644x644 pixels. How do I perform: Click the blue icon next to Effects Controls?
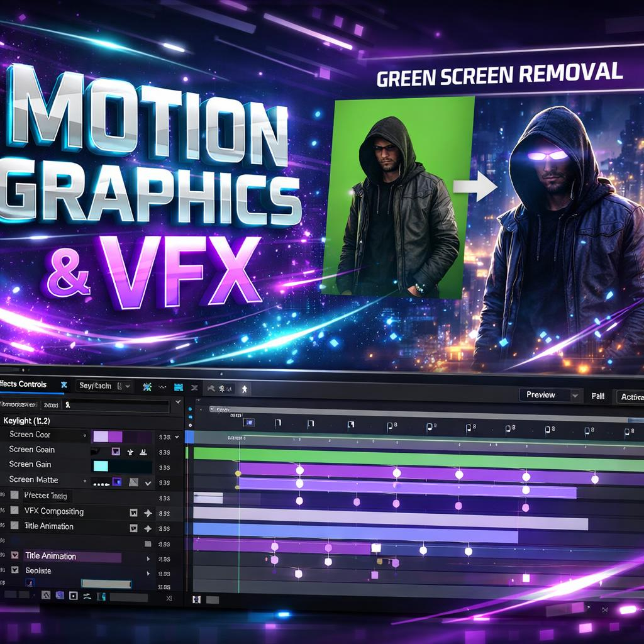pyautogui.click(x=64, y=385)
